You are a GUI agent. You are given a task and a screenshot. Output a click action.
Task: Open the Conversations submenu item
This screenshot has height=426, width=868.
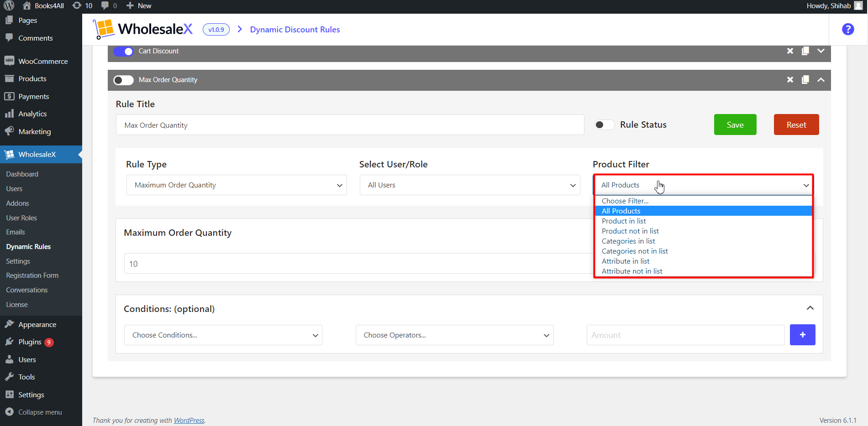27,290
